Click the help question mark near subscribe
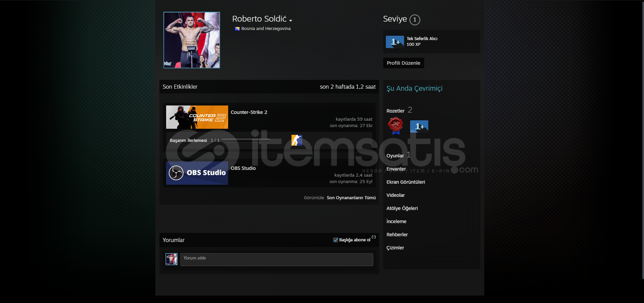The width and height of the screenshot is (644, 303). tap(374, 237)
